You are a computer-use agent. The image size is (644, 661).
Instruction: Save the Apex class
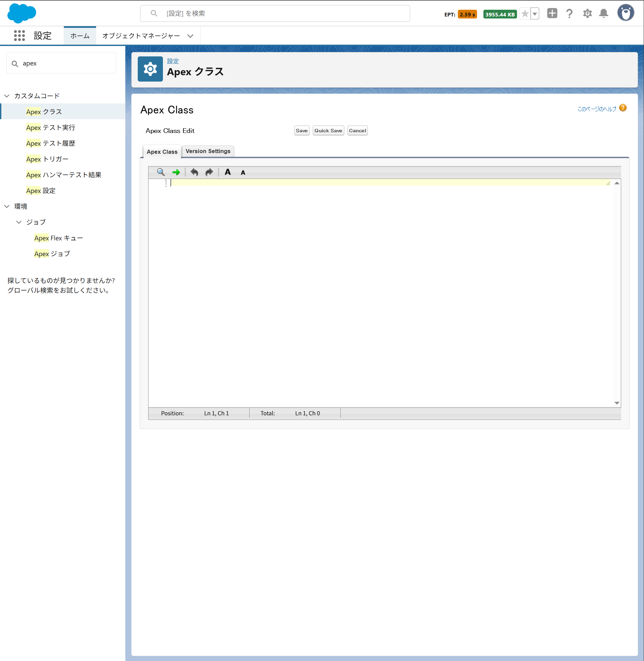tap(302, 131)
